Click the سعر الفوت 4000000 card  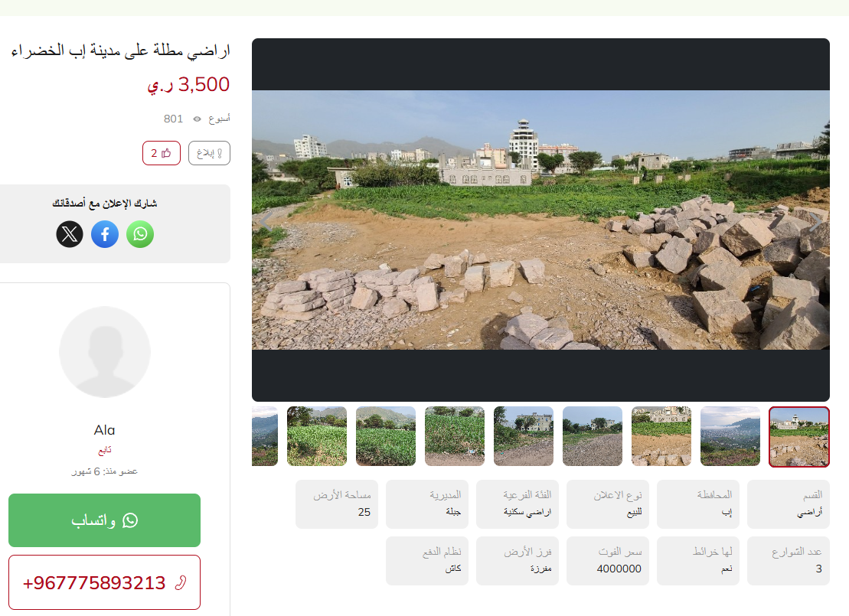click(x=608, y=561)
